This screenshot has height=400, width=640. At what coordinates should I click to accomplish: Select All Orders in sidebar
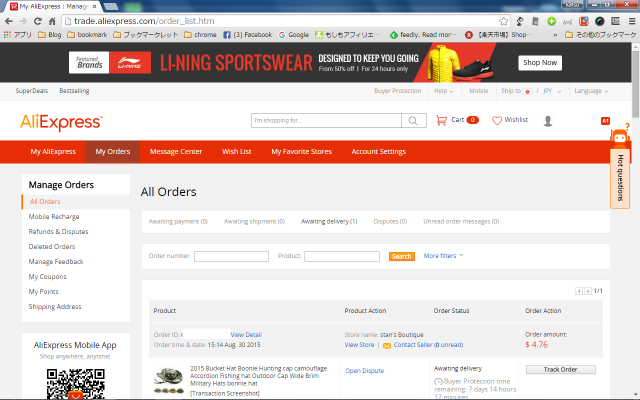click(45, 202)
